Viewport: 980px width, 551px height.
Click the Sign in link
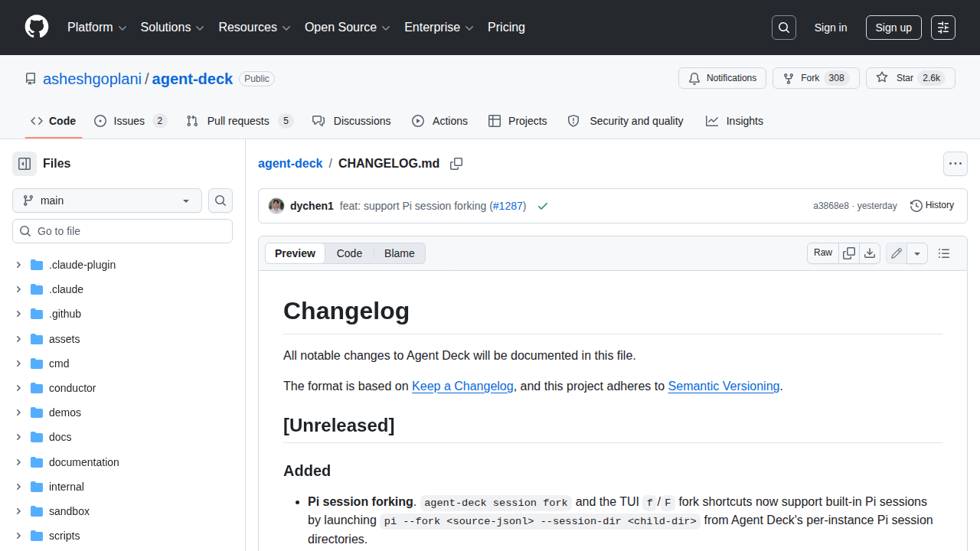pos(831,28)
